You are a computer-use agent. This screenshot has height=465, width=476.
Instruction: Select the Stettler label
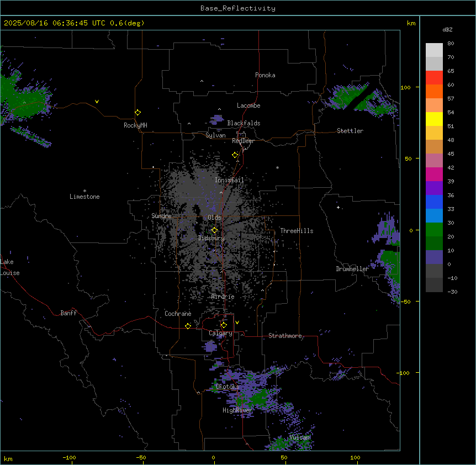click(x=350, y=131)
